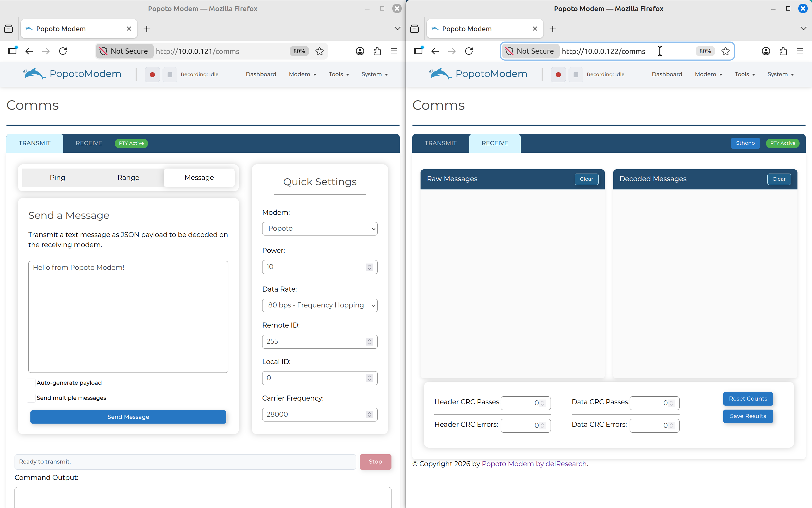812x508 pixels.
Task: Open the System menu in right window navbar
Action: (781, 74)
